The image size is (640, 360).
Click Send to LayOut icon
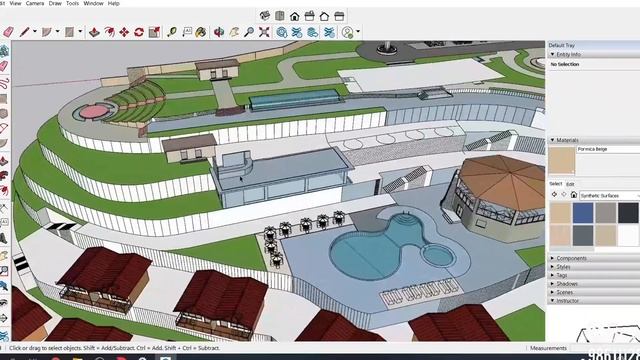click(313, 32)
